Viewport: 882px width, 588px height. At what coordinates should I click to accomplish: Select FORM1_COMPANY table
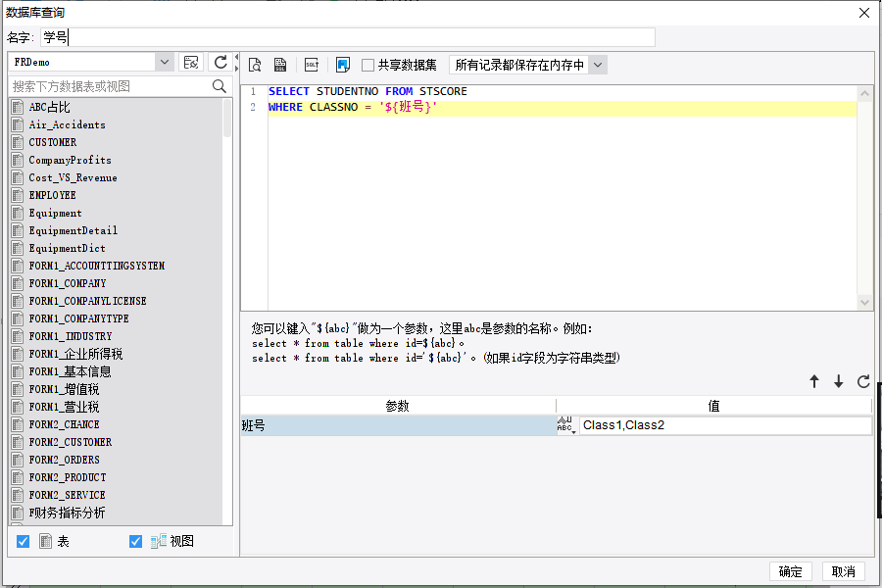pyautogui.click(x=68, y=283)
